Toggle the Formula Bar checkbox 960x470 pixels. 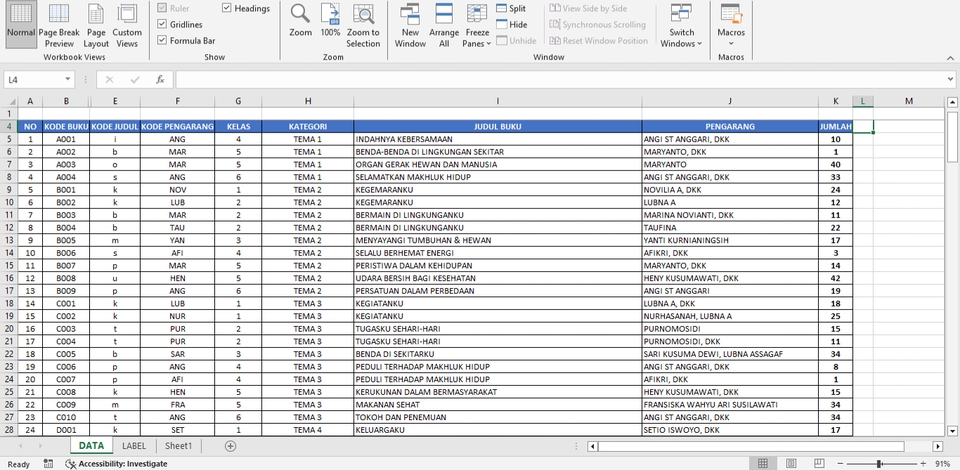(162, 40)
